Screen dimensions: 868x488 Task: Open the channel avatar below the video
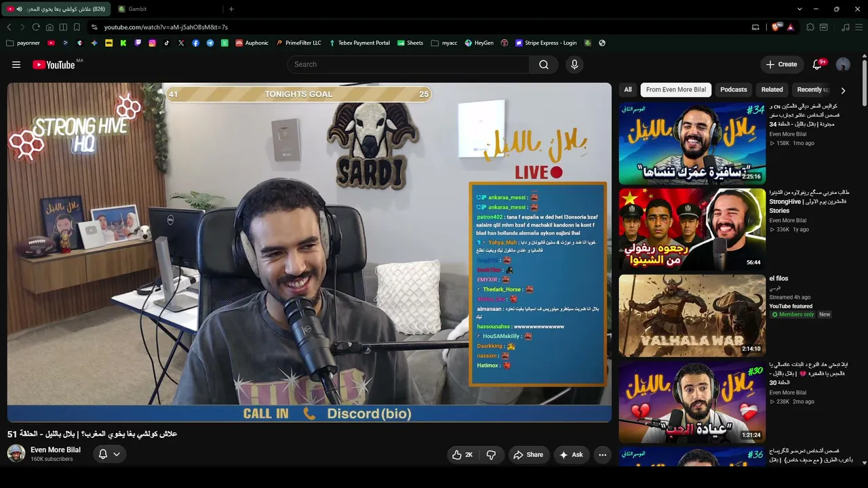(16, 454)
